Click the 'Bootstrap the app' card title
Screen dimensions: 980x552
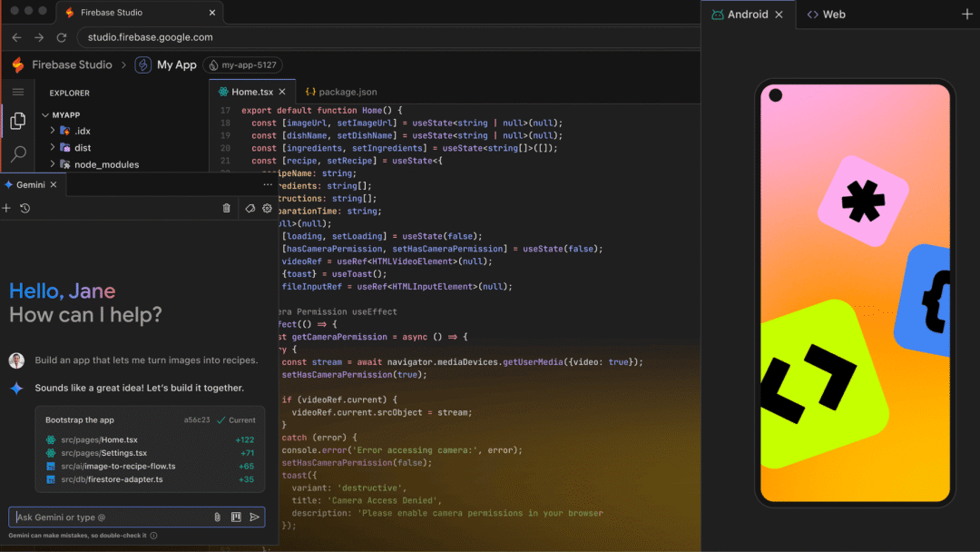coord(79,420)
